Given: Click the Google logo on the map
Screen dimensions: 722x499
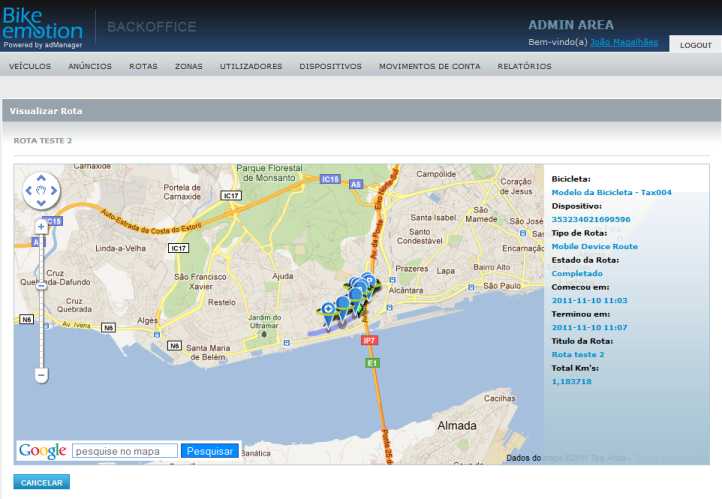Looking at the screenshot, I should [43, 451].
